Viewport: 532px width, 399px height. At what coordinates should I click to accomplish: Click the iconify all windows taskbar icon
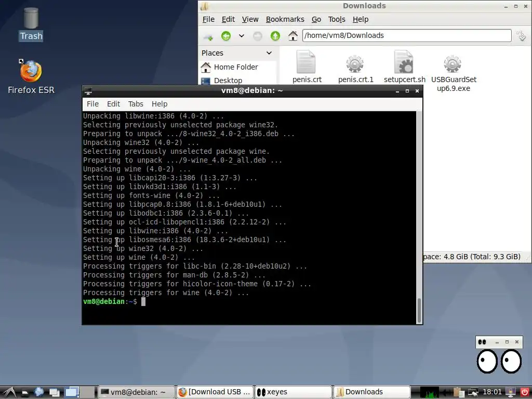54,393
